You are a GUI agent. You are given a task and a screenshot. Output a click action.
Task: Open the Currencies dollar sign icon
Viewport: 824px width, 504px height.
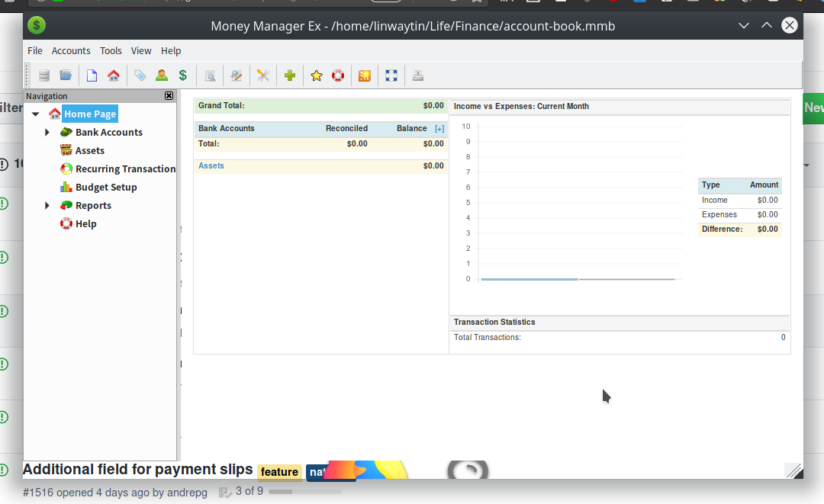point(183,75)
